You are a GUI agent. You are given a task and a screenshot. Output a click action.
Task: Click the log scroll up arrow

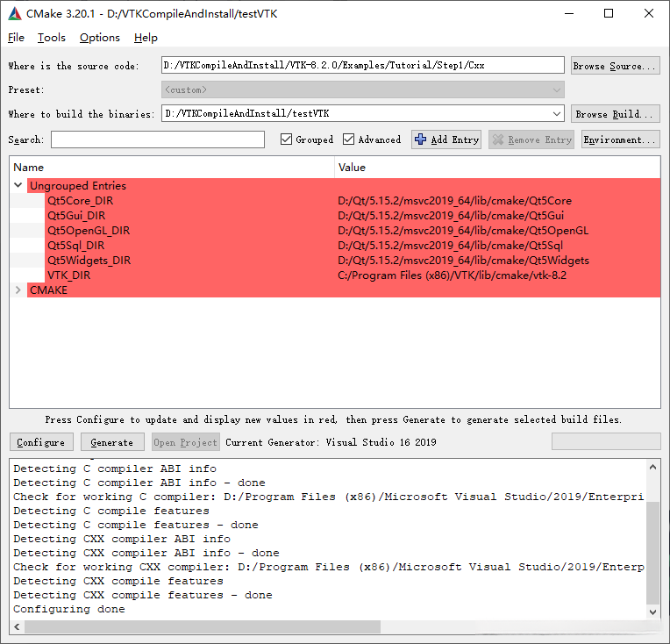(x=652, y=467)
